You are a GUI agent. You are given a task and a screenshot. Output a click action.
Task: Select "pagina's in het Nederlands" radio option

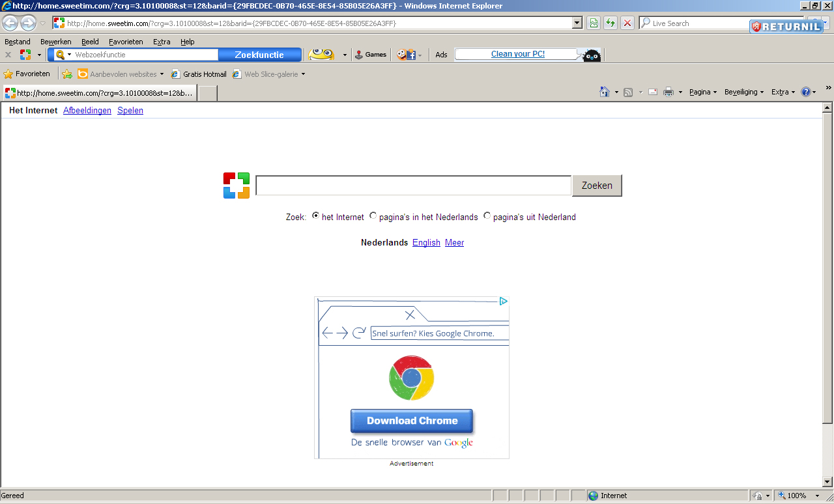coord(373,216)
